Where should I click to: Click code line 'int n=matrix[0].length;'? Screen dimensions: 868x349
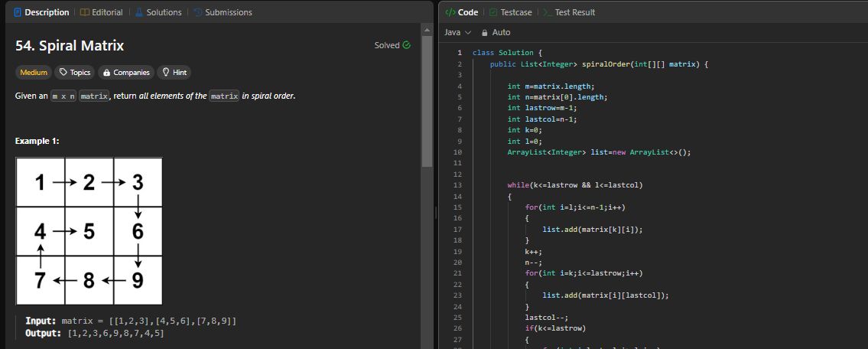click(x=557, y=97)
